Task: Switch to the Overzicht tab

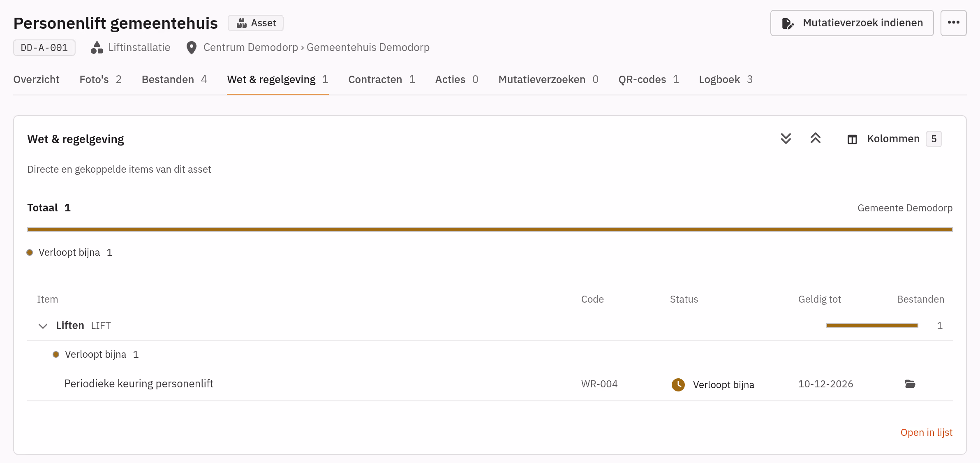Action: click(36, 79)
